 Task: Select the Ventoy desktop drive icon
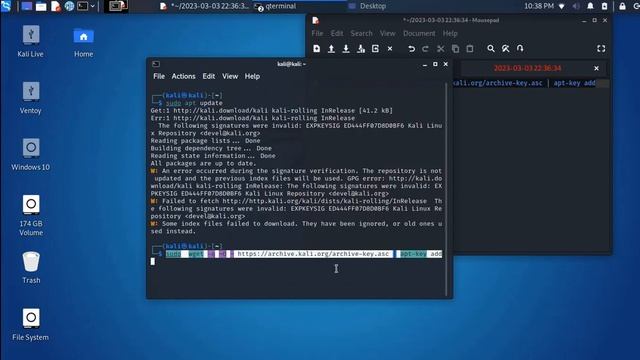(x=31, y=98)
